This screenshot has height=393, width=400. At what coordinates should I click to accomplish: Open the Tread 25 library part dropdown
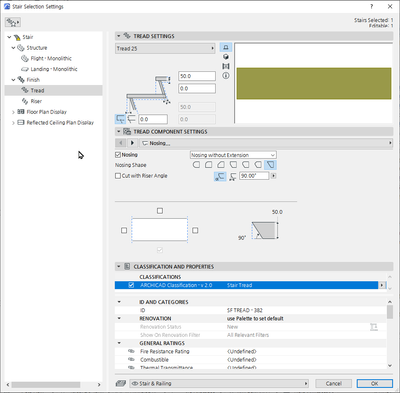click(x=165, y=48)
